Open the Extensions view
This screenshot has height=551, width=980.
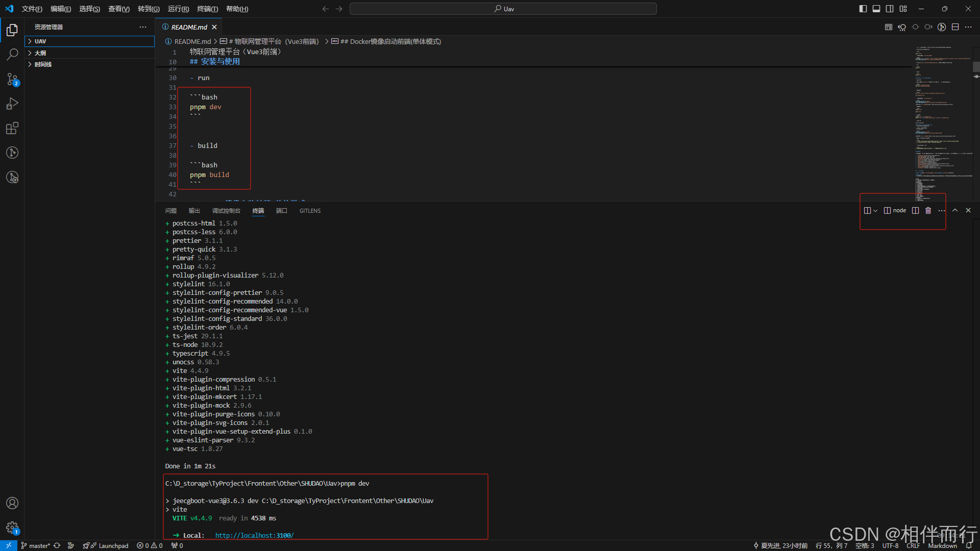point(12,128)
